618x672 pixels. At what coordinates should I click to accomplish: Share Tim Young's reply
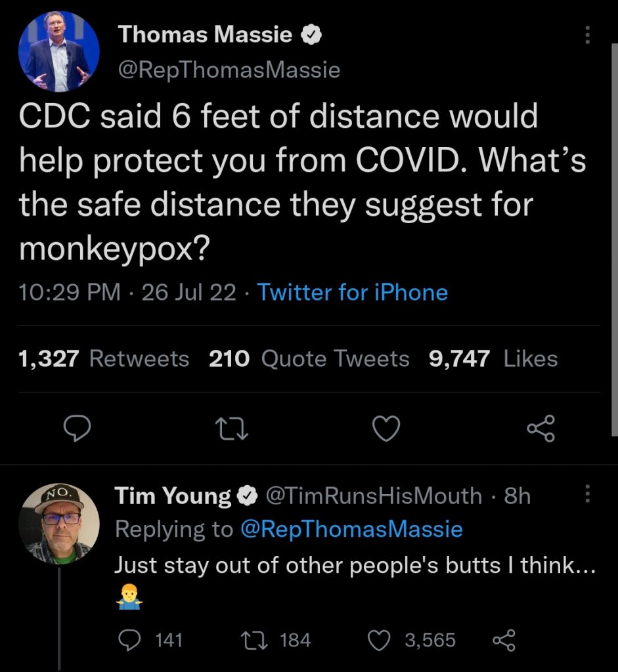pos(504,640)
